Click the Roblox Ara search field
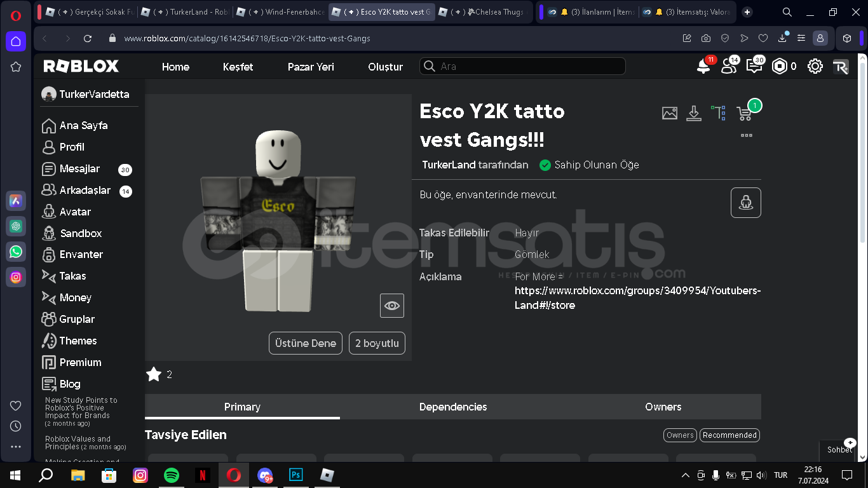The height and width of the screenshot is (488, 868). click(522, 66)
